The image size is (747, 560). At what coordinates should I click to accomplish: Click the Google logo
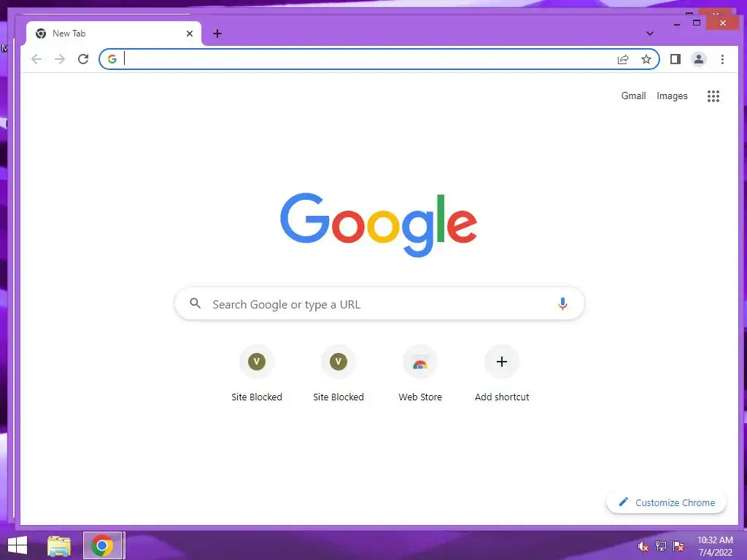(x=379, y=225)
